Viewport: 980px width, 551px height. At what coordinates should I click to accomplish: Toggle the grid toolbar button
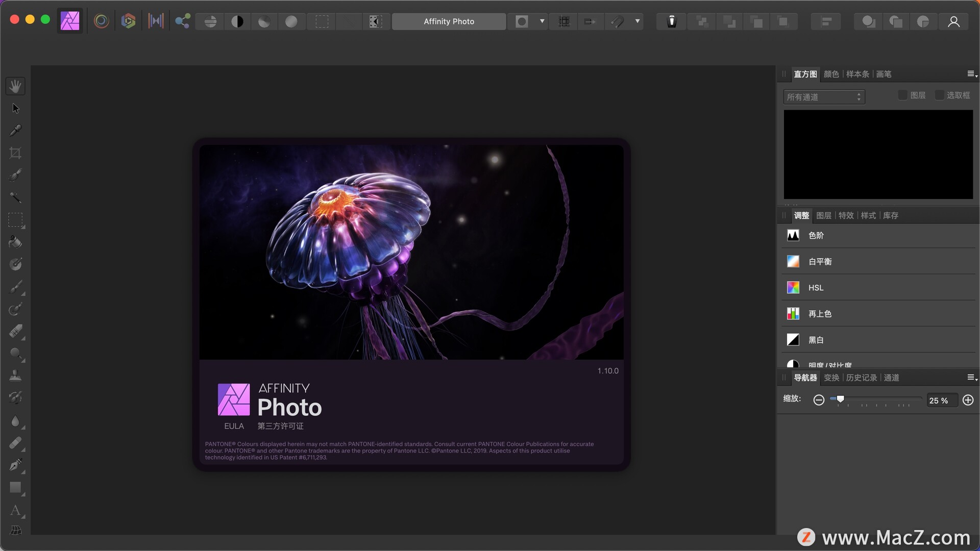(x=564, y=21)
